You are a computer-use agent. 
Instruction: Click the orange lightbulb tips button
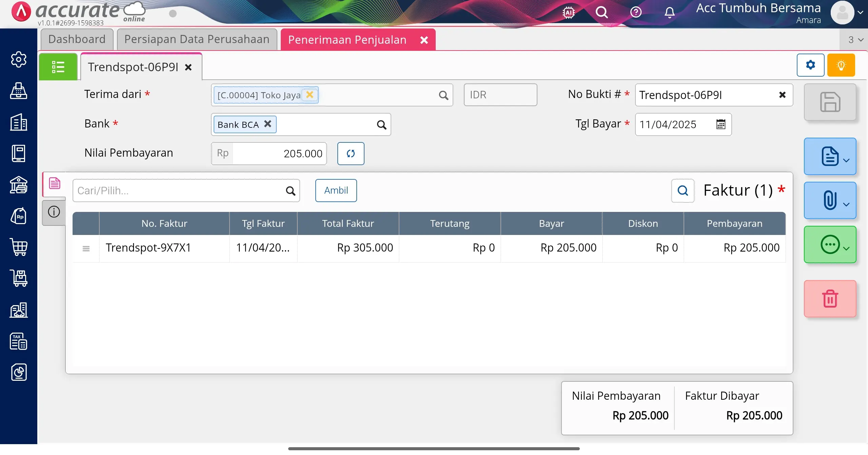point(841,65)
